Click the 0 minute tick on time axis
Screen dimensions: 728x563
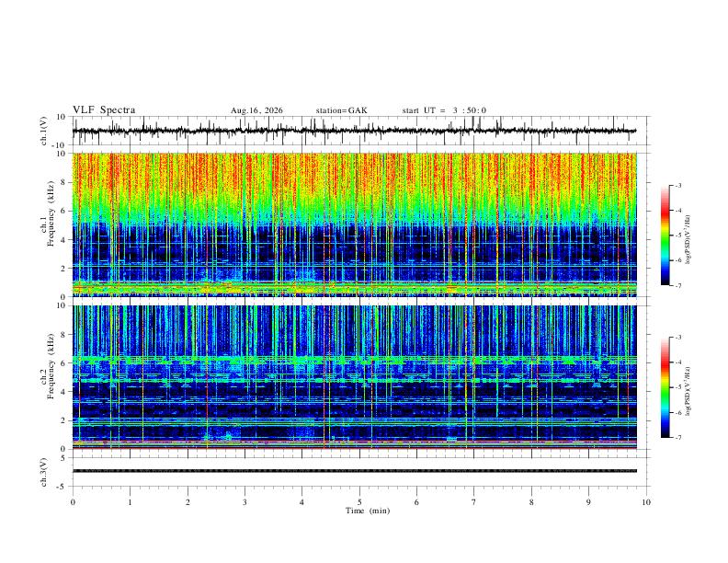73,502
